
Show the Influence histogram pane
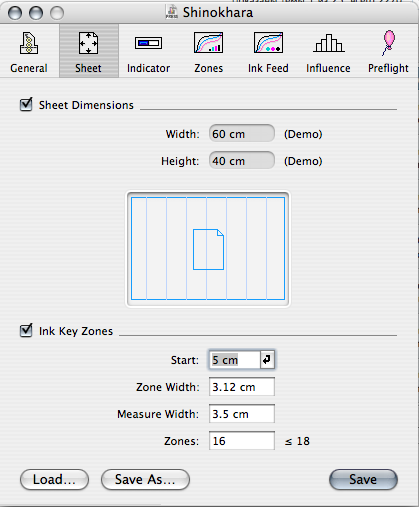tap(328, 52)
